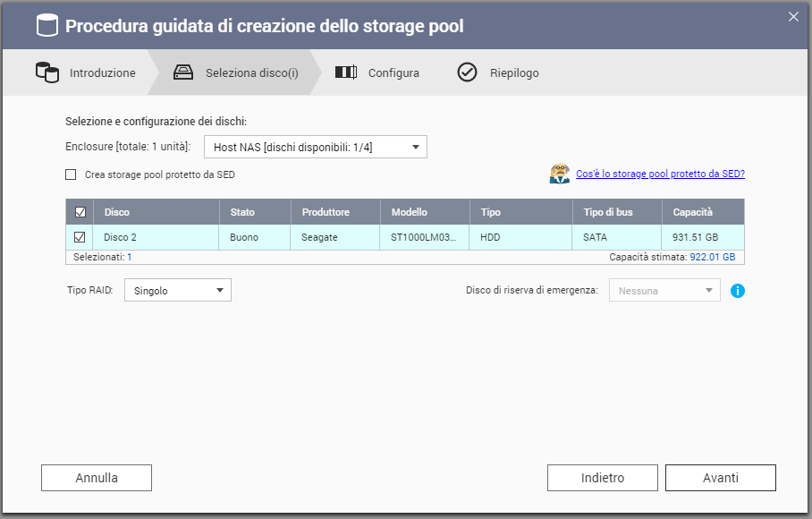Click the Seleziona disco drive icon

(182, 72)
